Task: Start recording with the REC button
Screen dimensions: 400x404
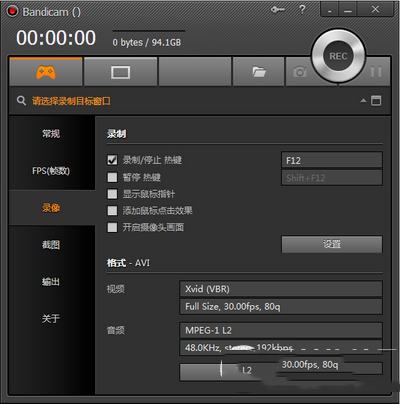Action: (x=338, y=56)
